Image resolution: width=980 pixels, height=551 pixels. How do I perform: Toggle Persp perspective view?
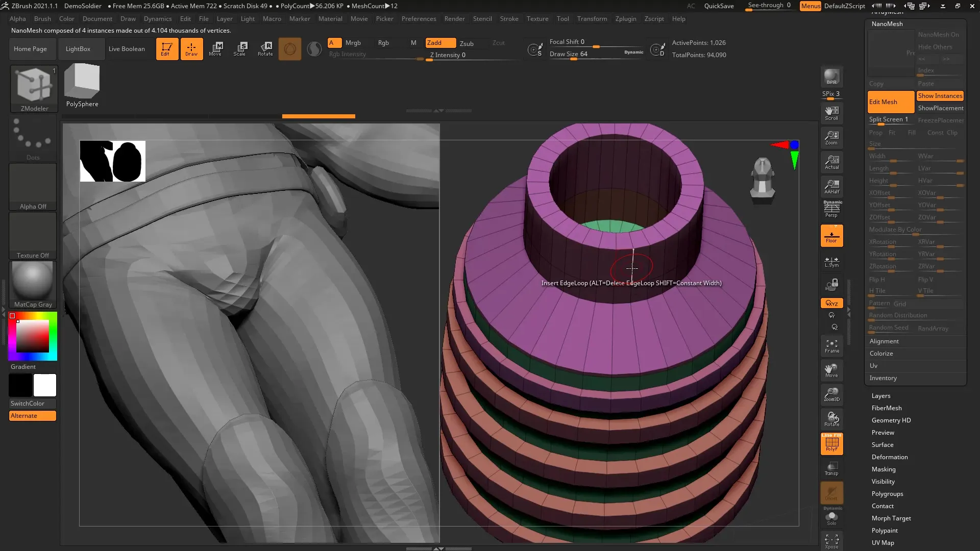[831, 209]
